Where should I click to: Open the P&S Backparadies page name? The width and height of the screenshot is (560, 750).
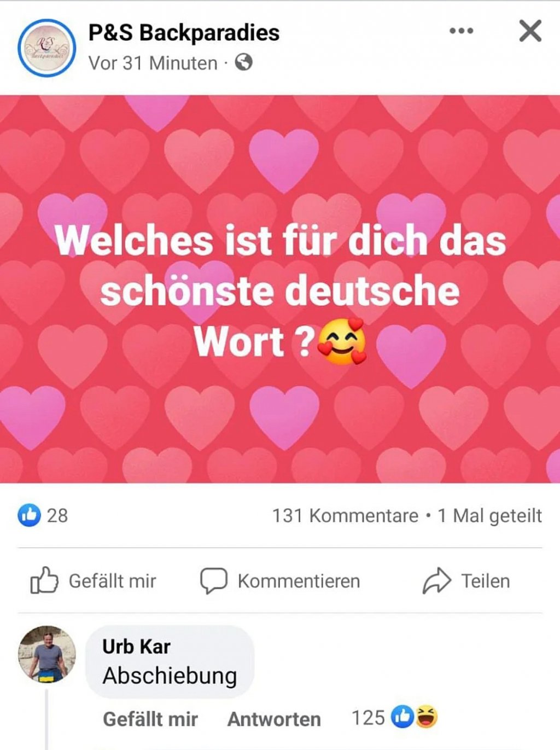(184, 32)
